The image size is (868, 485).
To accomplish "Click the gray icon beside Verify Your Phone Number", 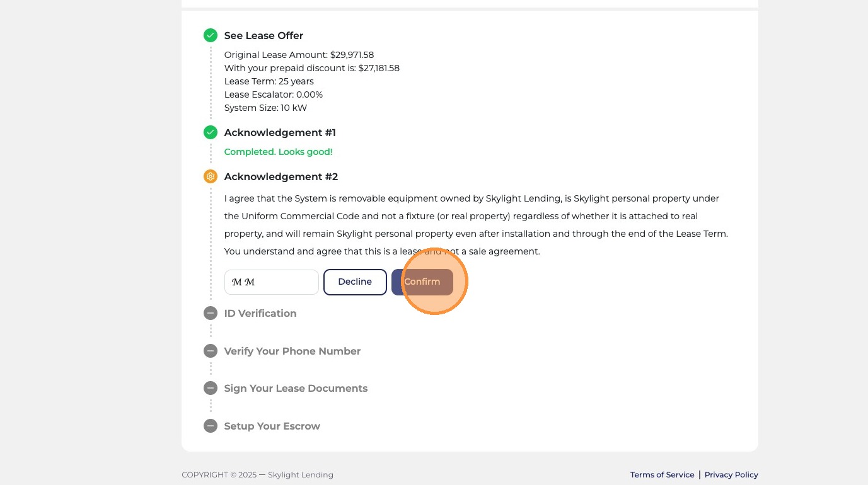I will pyautogui.click(x=211, y=351).
